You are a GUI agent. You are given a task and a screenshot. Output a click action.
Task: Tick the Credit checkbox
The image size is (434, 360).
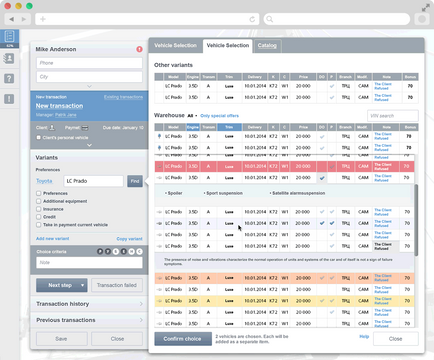click(x=39, y=217)
